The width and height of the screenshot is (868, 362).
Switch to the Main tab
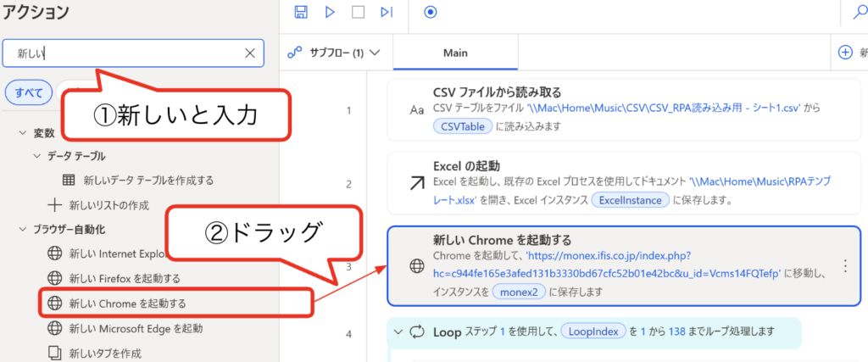pyautogui.click(x=455, y=53)
